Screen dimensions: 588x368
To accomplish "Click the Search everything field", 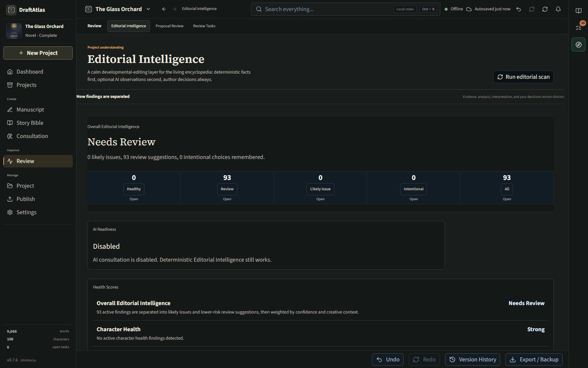I will [345, 9].
